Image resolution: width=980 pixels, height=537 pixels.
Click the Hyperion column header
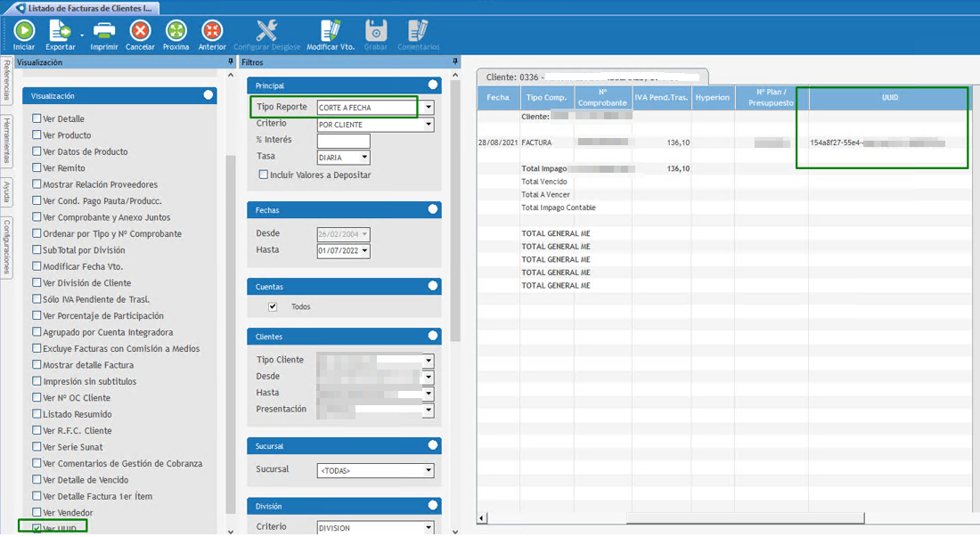713,97
